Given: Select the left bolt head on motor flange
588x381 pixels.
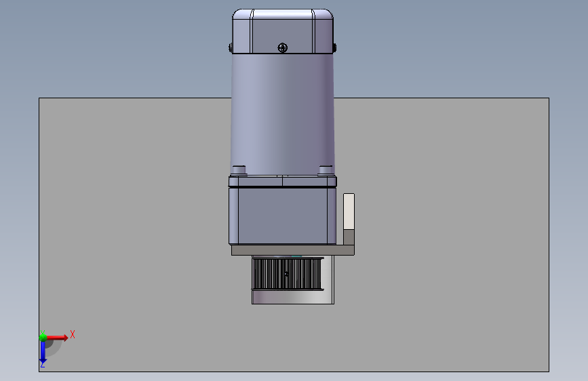Looking at the screenshot, I should pyautogui.click(x=239, y=170).
